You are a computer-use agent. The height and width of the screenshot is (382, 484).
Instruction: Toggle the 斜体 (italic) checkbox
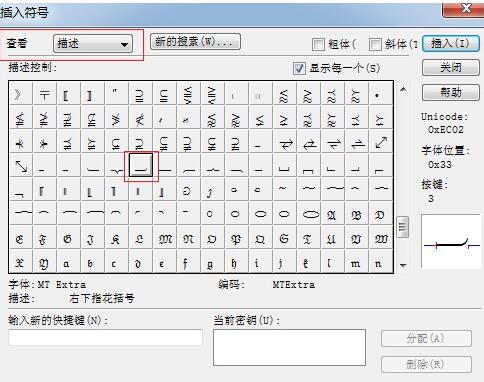(x=375, y=44)
